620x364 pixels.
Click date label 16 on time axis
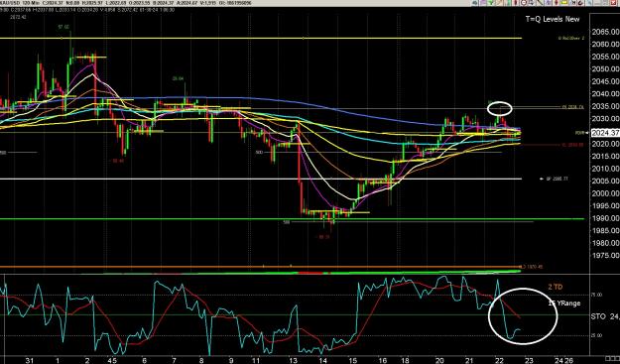pos(382,360)
